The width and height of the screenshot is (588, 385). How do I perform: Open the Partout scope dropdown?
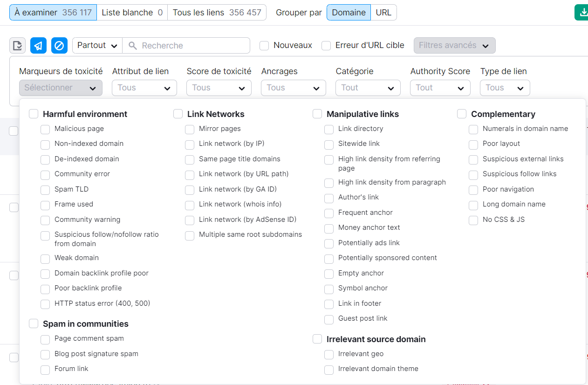point(97,45)
